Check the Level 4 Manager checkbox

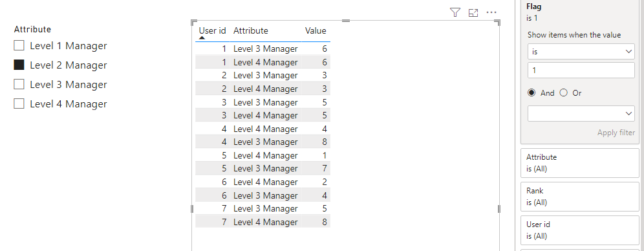(x=19, y=104)
